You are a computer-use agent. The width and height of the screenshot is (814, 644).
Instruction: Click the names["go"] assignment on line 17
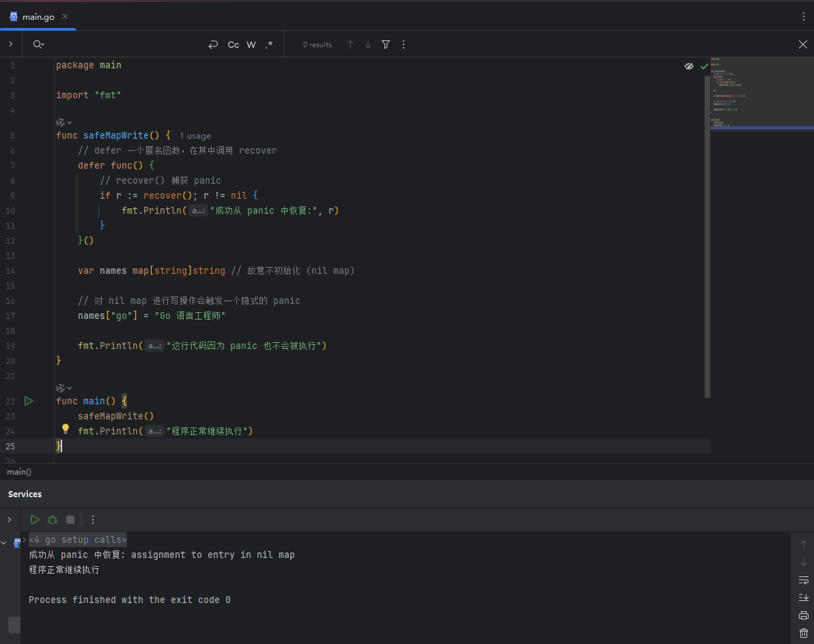[151, 316]
